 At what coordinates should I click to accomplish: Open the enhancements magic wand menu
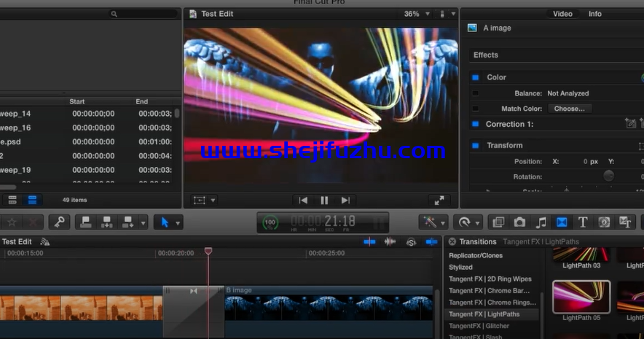[x=430, y=222]
